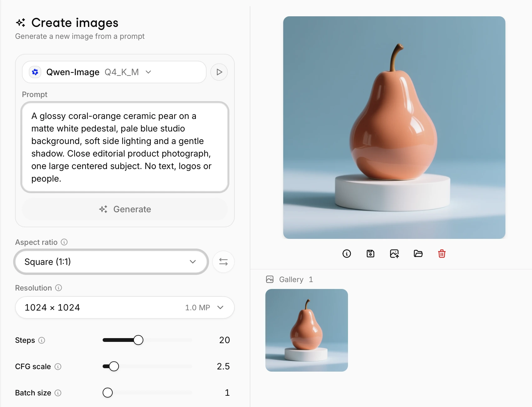Adjust the Steps slider handle
This screenshot has height=407, width=532.
[x=138, y=340]
